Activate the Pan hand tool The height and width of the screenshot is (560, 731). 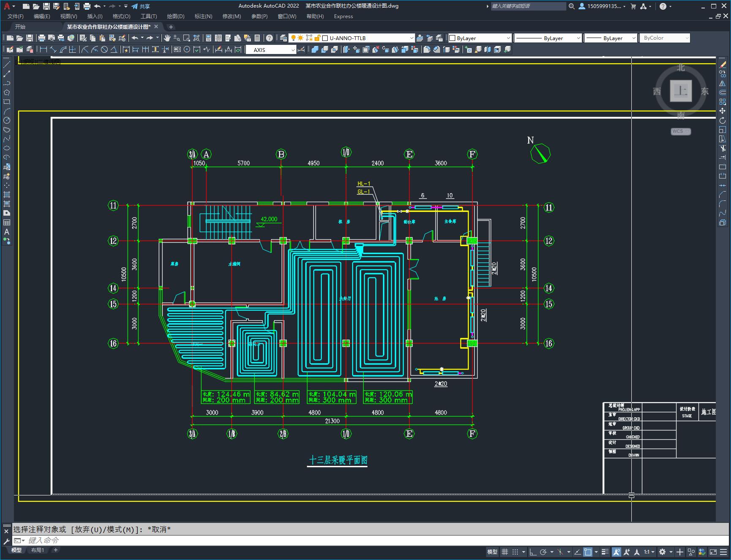tap(167, 38)
